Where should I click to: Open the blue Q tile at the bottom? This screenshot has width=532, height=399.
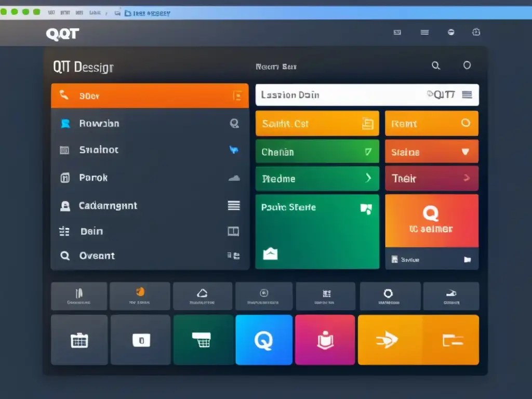tap(263, 339)
